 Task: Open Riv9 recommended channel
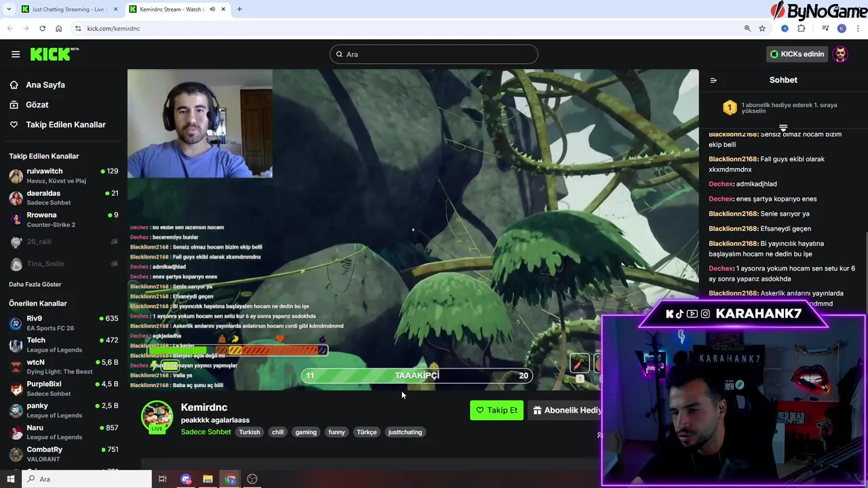click(64, 323)
